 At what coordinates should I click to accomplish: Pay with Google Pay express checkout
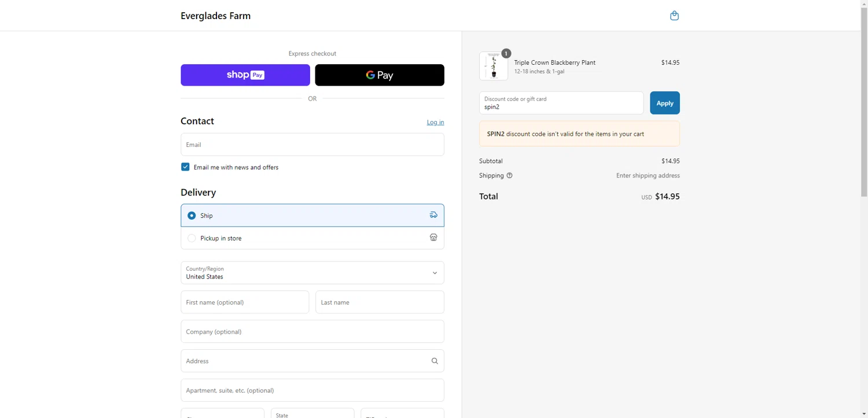[380, 75]
